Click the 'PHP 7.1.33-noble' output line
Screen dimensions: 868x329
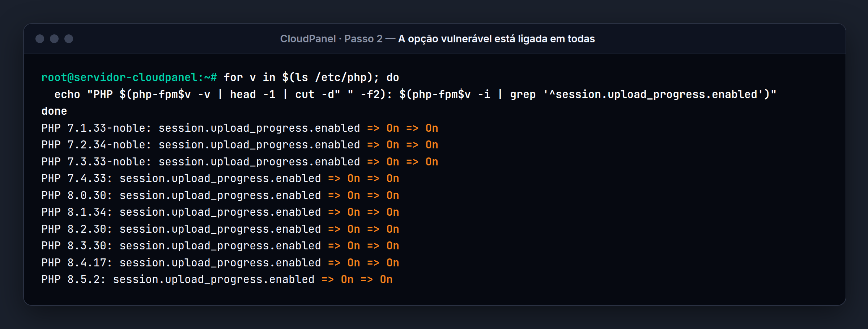240,128
